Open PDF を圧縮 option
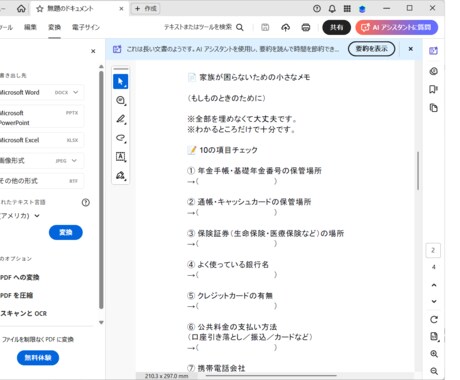460x380 pixels. coord(17,295)
